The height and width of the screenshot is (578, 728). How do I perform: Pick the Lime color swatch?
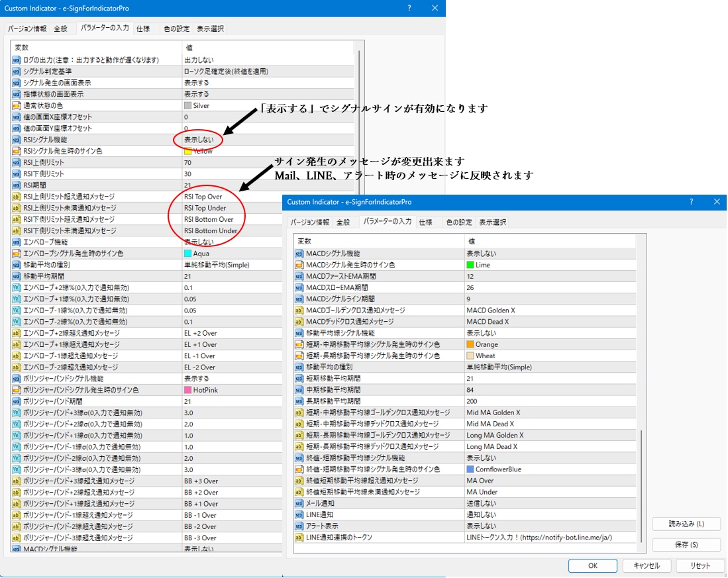[x=470, y=265]
